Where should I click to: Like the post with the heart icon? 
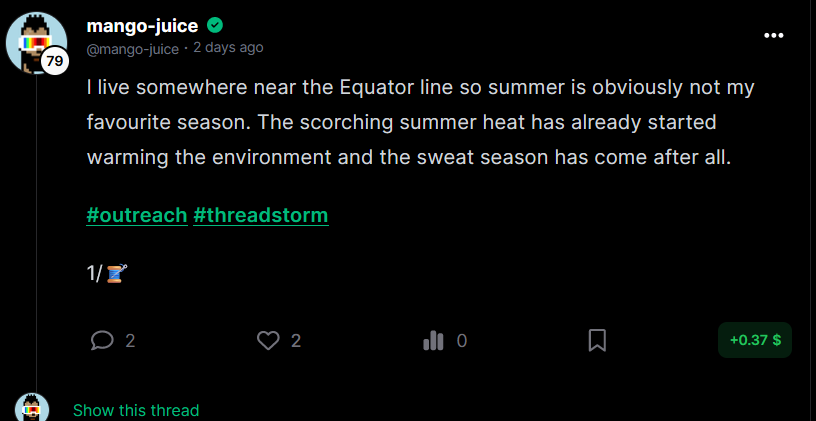click(268, 341)
